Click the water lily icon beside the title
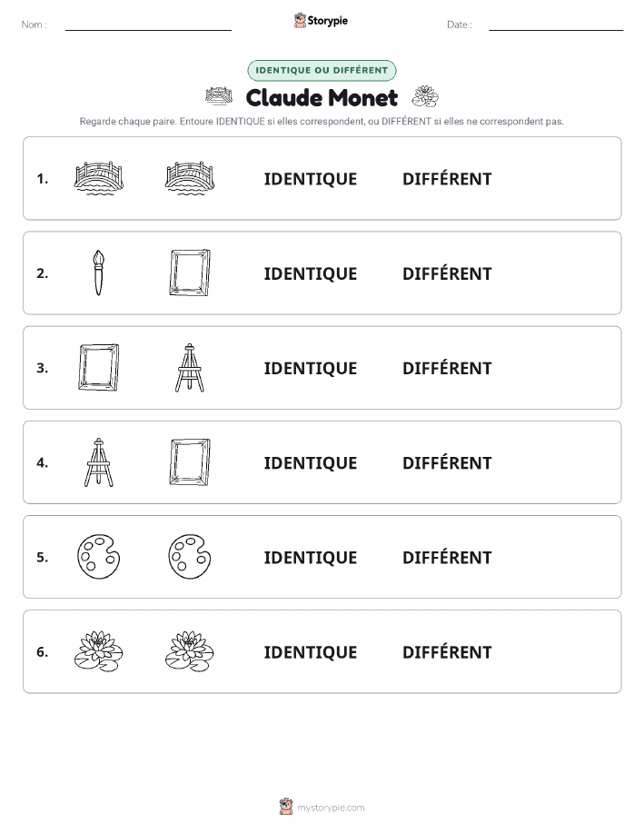644x833 pixels. tap(425, 96)
